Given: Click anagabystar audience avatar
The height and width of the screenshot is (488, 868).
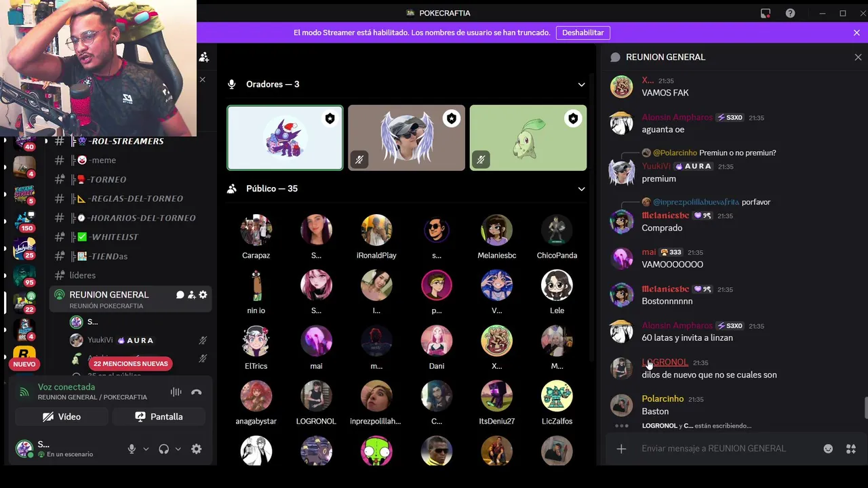Looking at the screenshot, I should [x=256, y=396].
